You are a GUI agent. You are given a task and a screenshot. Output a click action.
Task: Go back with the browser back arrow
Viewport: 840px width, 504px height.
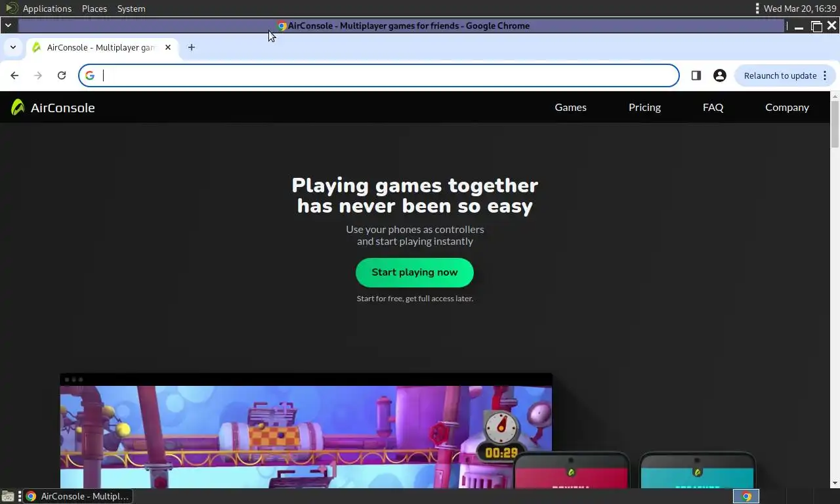tap(14, 75)
